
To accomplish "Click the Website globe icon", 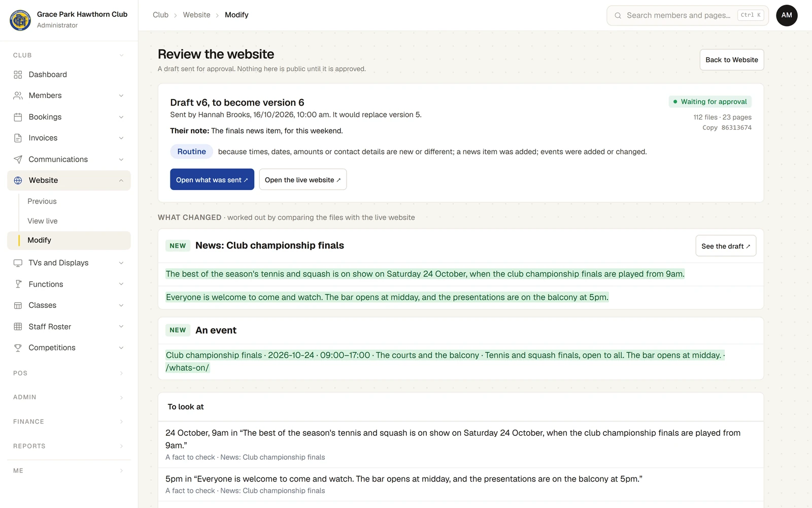I will pyautogui.click(x=18, y=180).
